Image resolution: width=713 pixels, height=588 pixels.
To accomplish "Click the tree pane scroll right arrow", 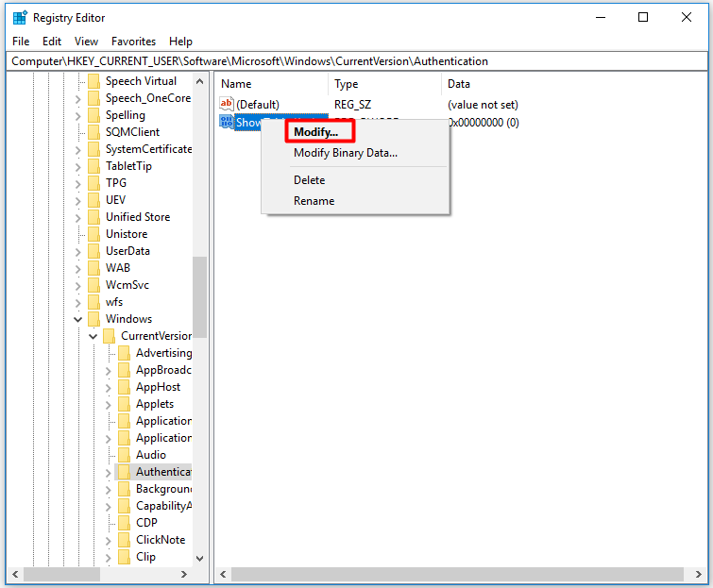I will click(184, 574).
